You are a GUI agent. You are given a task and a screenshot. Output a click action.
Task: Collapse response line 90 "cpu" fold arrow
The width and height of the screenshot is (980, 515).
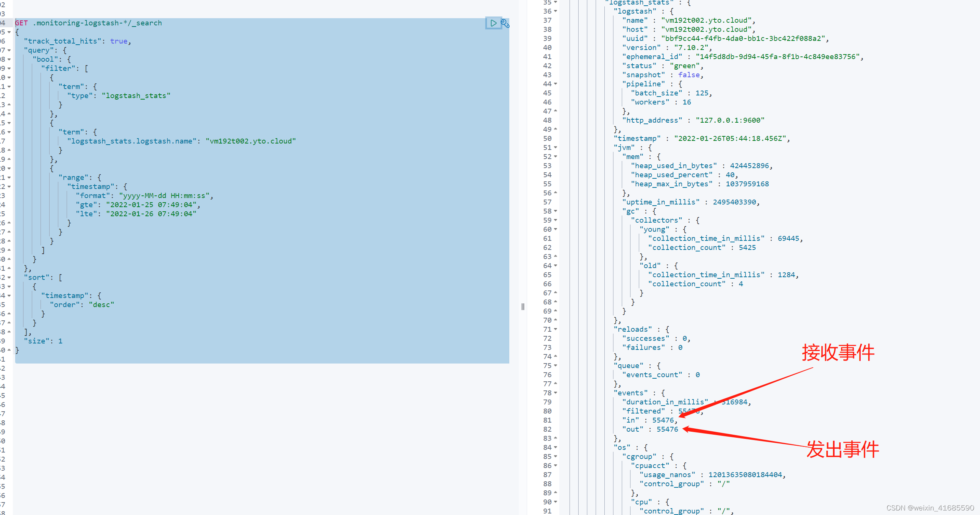point(556,502)
